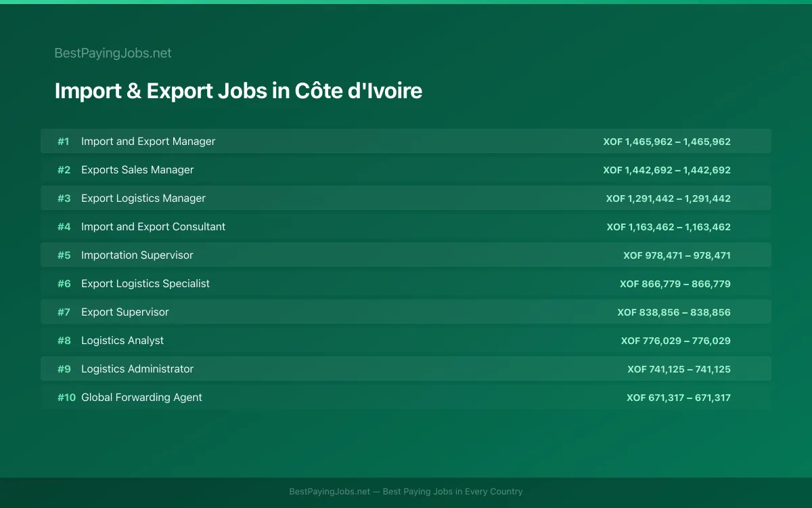This screenshot has width=812, height=508.
Task: Click the #1 rank number
Action: coord(64,142)
